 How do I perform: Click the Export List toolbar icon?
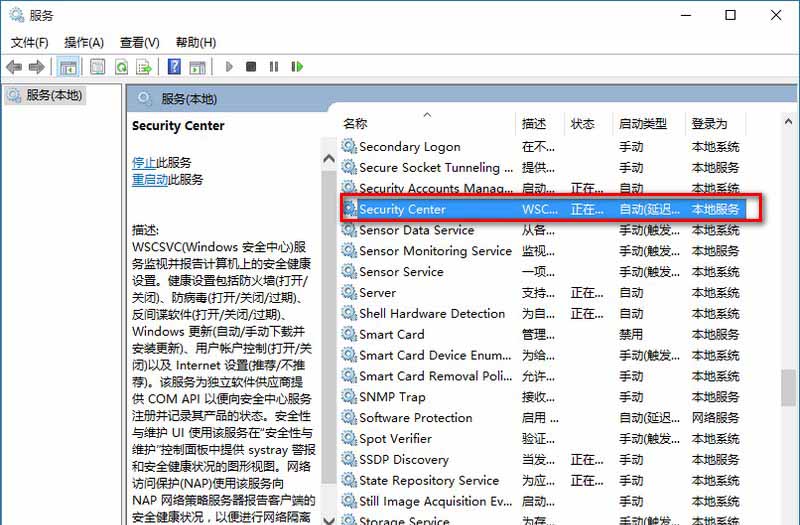click(144, 67)
